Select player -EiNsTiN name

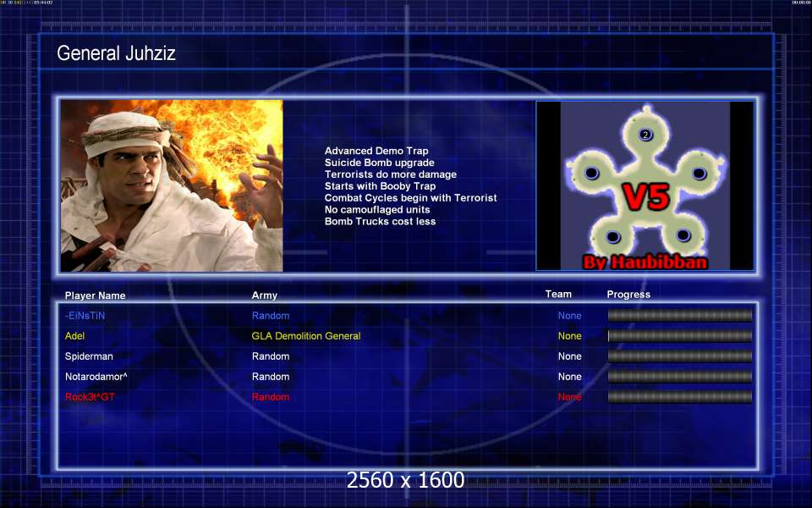tap(85, 316)
